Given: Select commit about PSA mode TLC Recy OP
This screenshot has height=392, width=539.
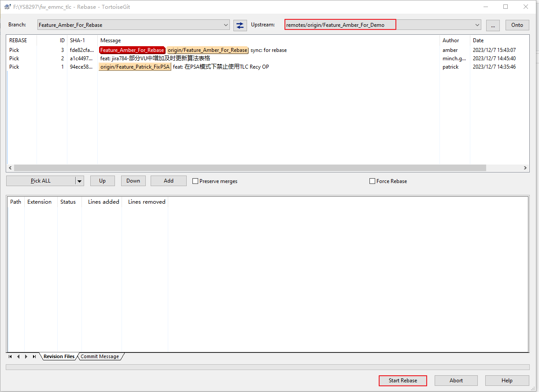Looking at the screenshot, I should click(221, 67).
